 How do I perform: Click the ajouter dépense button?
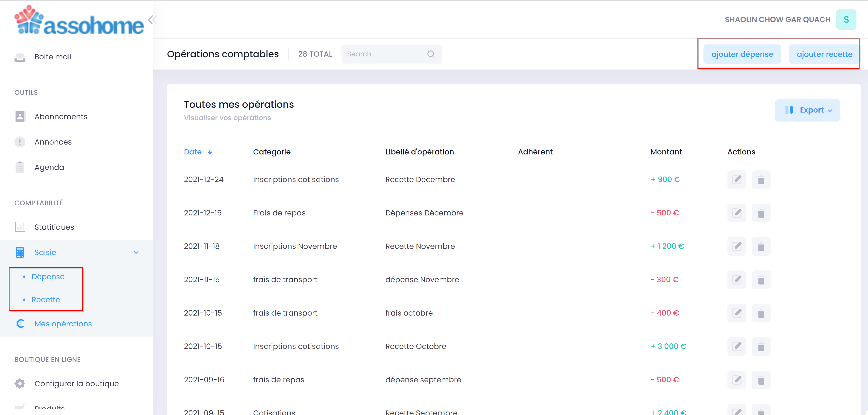click(742, 54)
